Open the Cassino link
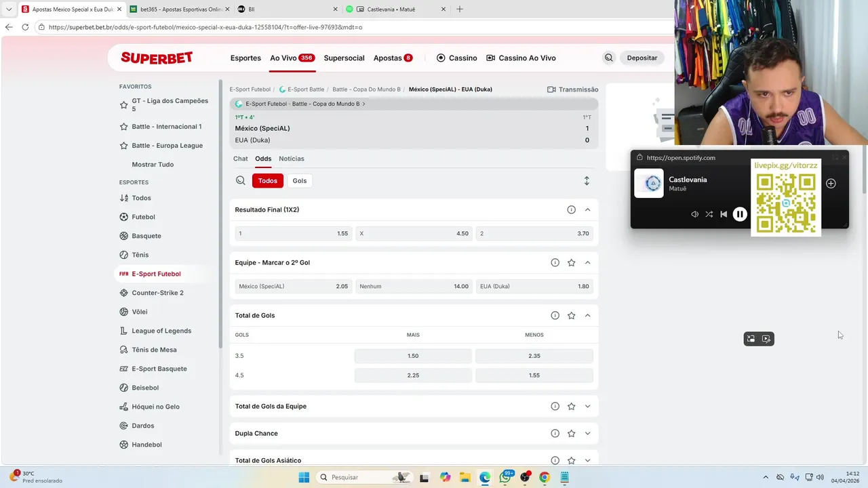Viewport: 868px width, 488px height. (456, 58)
